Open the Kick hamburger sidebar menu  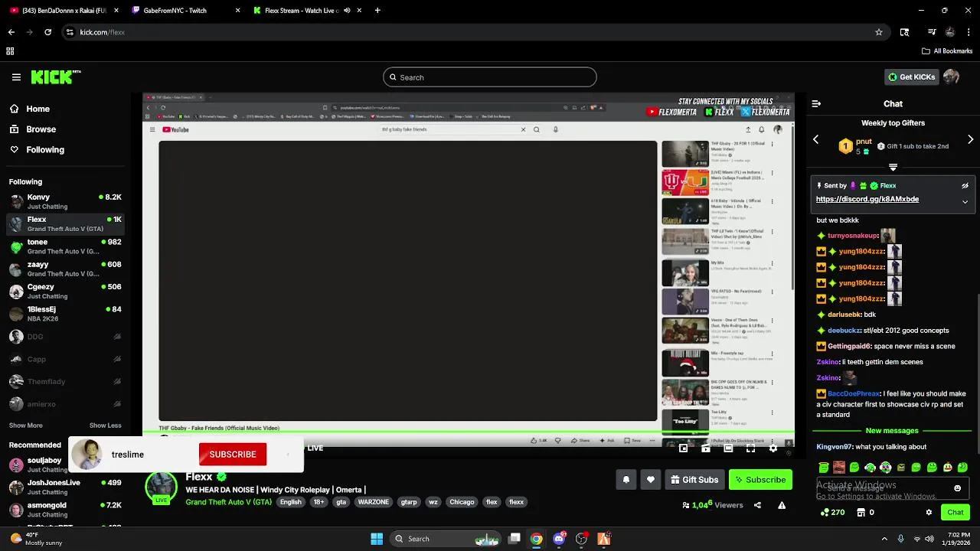(x=16, y=77)
